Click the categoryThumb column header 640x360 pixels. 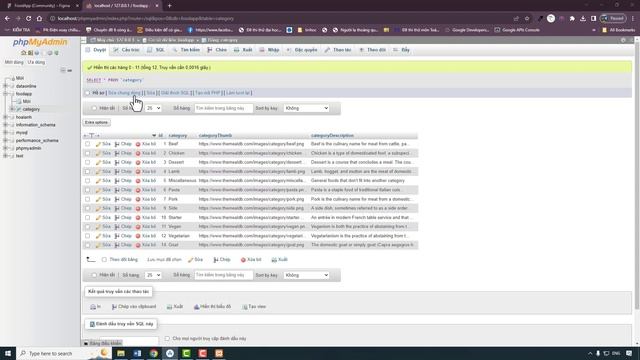(215, 136)
